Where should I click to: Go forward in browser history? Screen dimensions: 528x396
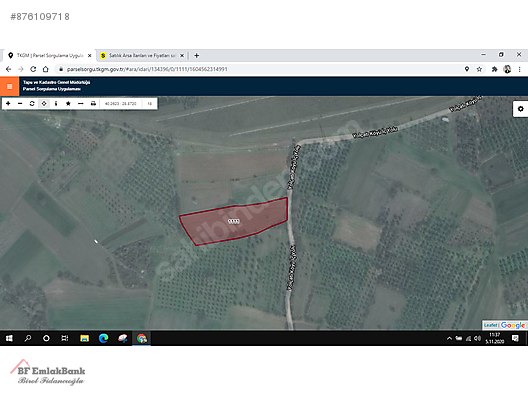pyautogui.click(x=21, y=69)
